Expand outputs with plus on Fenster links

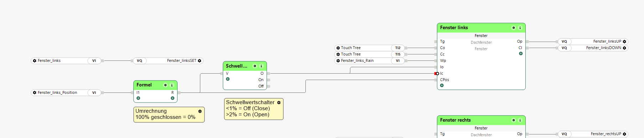pos(521,54)
